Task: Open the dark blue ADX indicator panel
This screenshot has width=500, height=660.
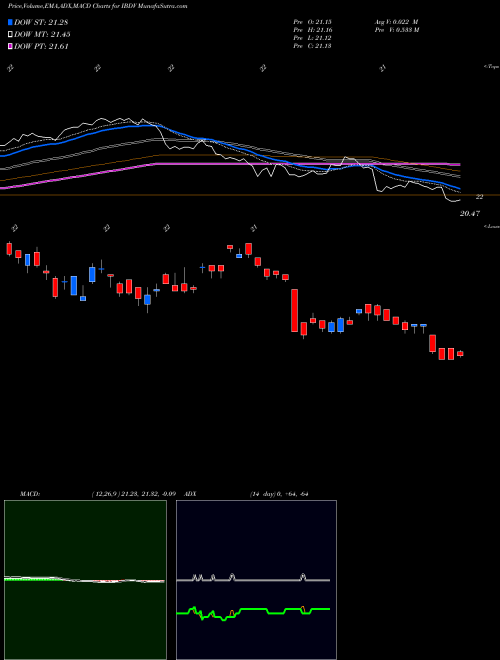Action: pos(256,580)
